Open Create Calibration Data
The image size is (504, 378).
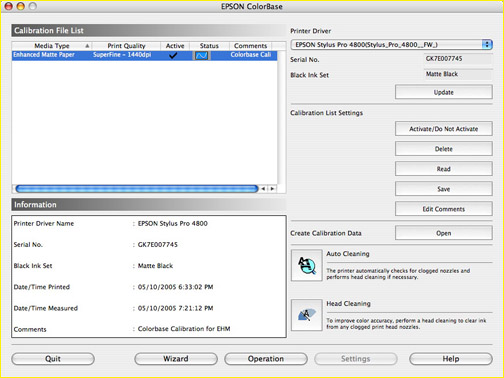(x=444, y=233)
